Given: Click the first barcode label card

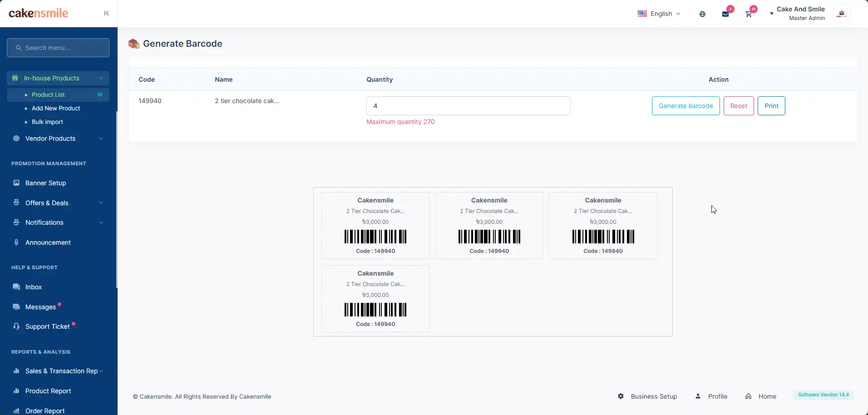Looking at the screenshot, I should [375, 225].
